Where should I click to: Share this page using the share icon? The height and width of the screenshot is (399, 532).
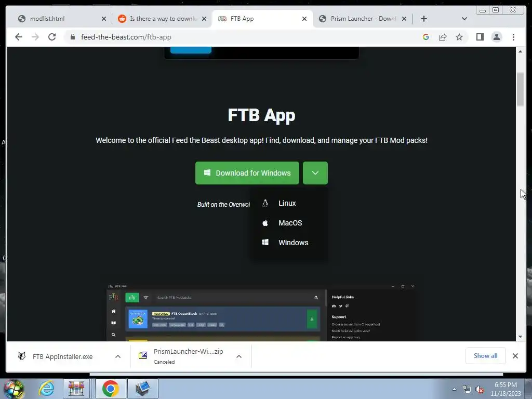pos(443,37)
